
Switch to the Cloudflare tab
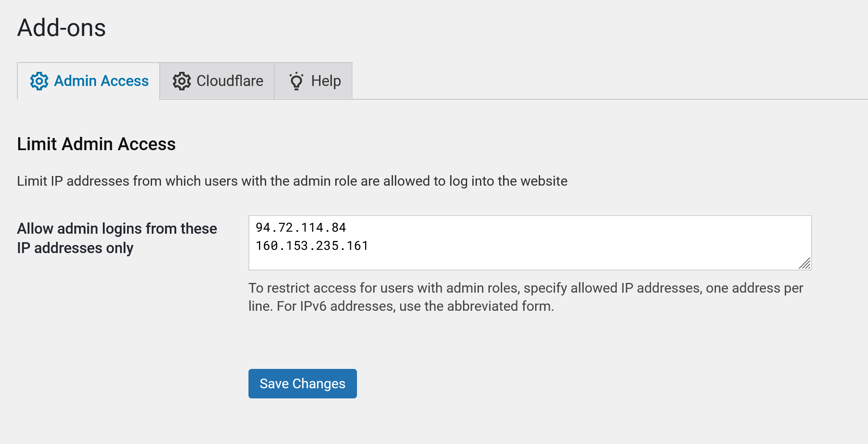tap(230, 81)
